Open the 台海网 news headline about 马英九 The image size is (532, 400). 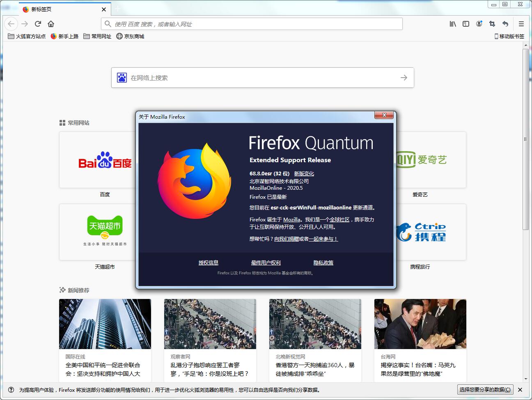(x=418, y=370)
